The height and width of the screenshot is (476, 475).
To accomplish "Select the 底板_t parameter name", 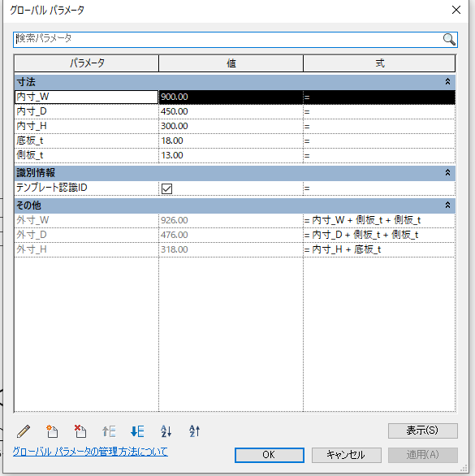I will coord(87,141).
